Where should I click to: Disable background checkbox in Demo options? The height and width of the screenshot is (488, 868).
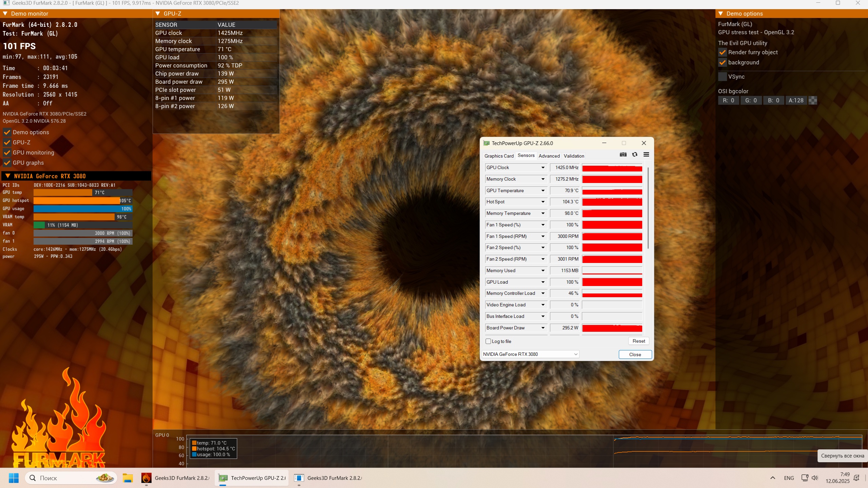coord(723,62)
